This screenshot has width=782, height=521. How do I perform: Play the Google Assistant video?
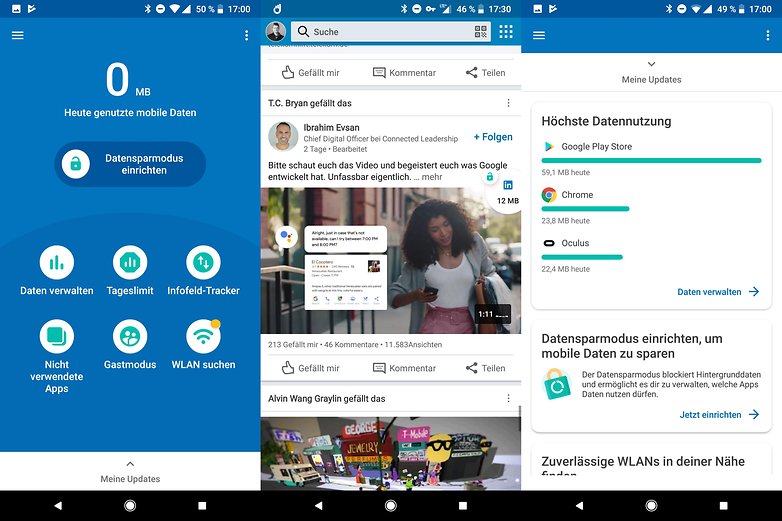pyautogui.click(x=391, y=261)
